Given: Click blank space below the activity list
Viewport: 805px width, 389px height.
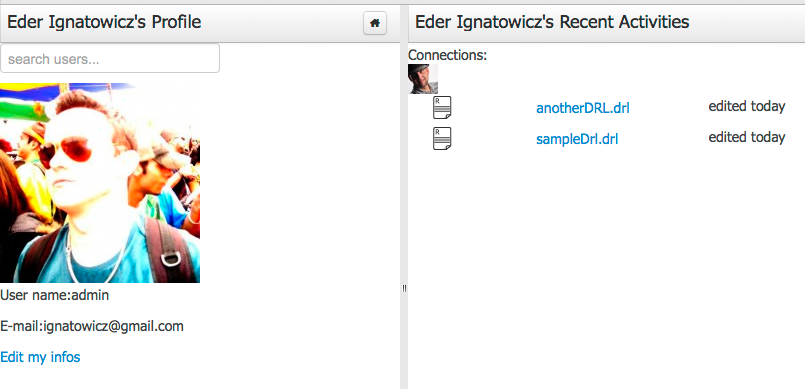Looking at the screenshot, I should tap(606, 267).
